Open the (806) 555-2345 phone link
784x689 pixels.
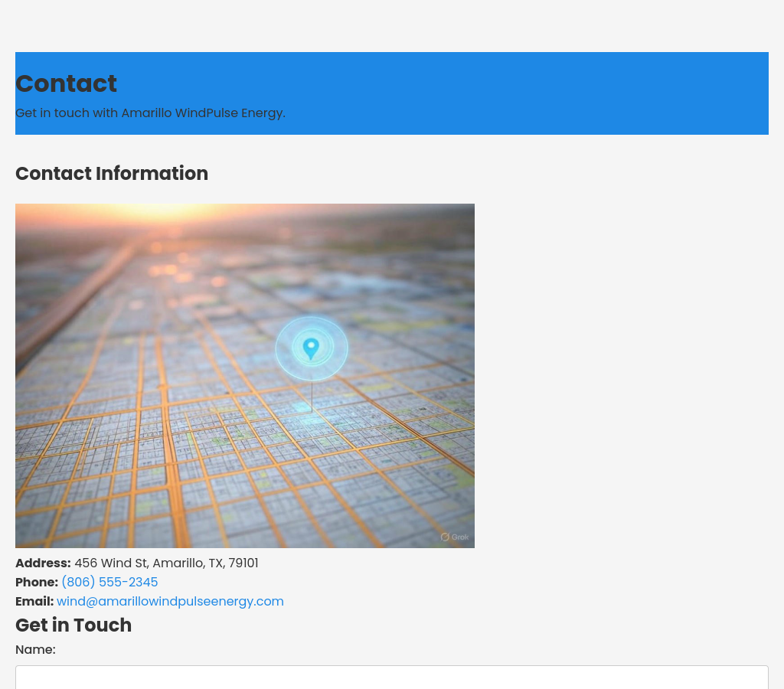(109, 583)
